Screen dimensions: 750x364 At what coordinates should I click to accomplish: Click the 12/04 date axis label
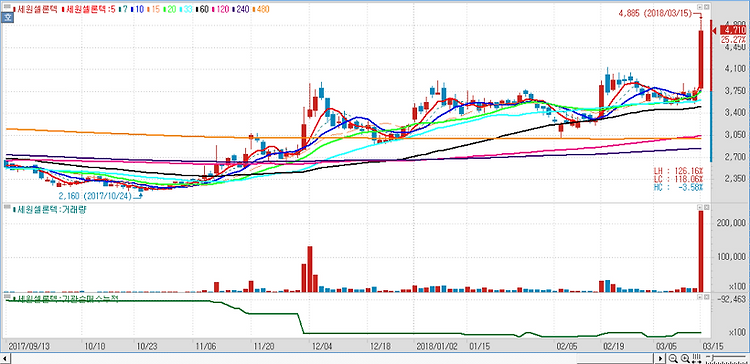click(x=321, y=345)
